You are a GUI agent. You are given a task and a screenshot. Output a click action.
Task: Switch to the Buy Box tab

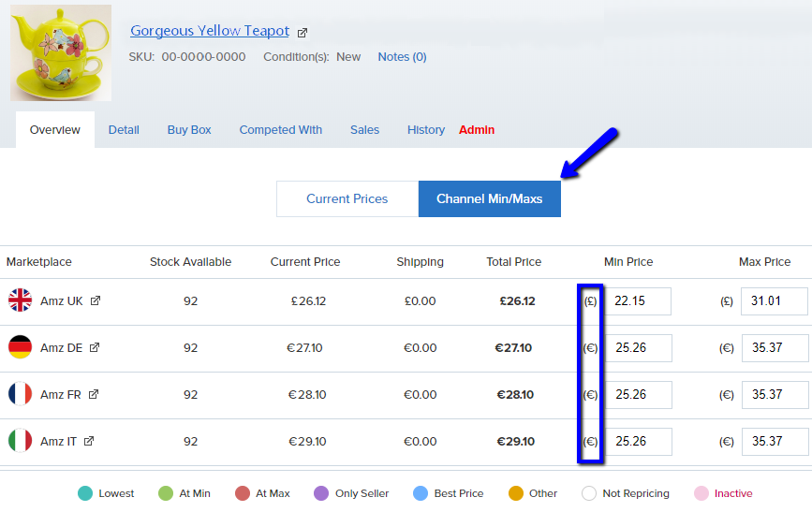pos(189,130)
